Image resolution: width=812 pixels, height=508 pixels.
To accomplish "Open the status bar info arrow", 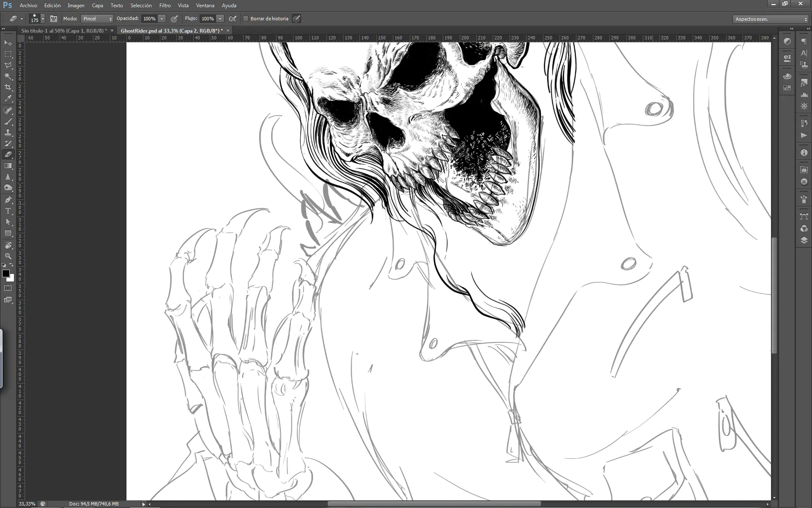I will [x=144, y=504].
